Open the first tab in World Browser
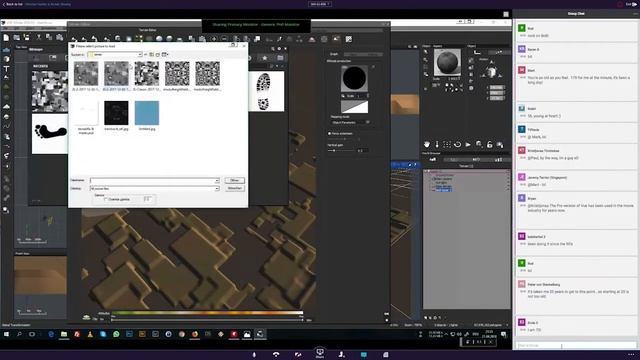640x360 pixels. [x=433, y=160]
